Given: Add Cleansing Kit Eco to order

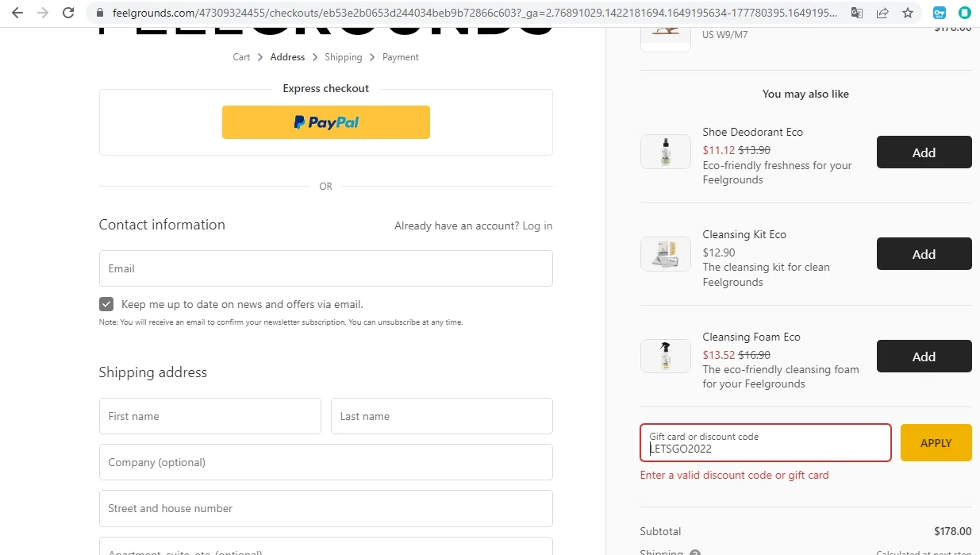Looking at the screenshot, I should click(924, 254).
